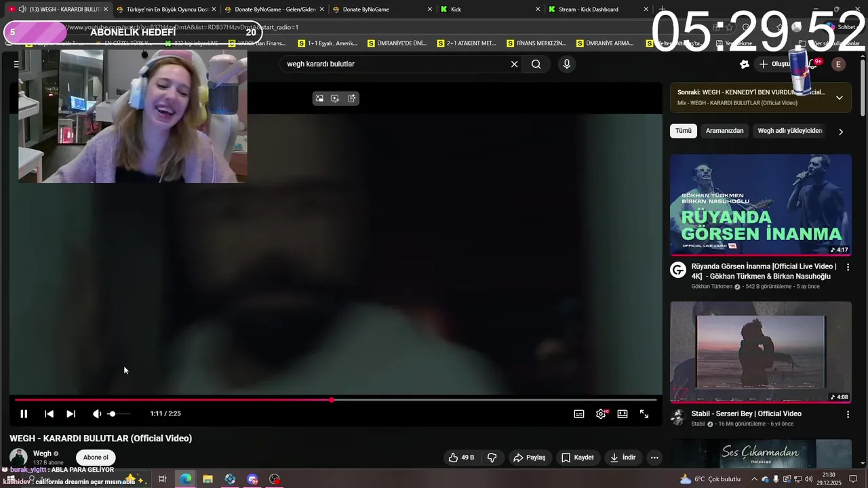Image resolution: width=868 pixels, height=488 pixels.
Task: Switch to theater mode
Action: (623, 413)
